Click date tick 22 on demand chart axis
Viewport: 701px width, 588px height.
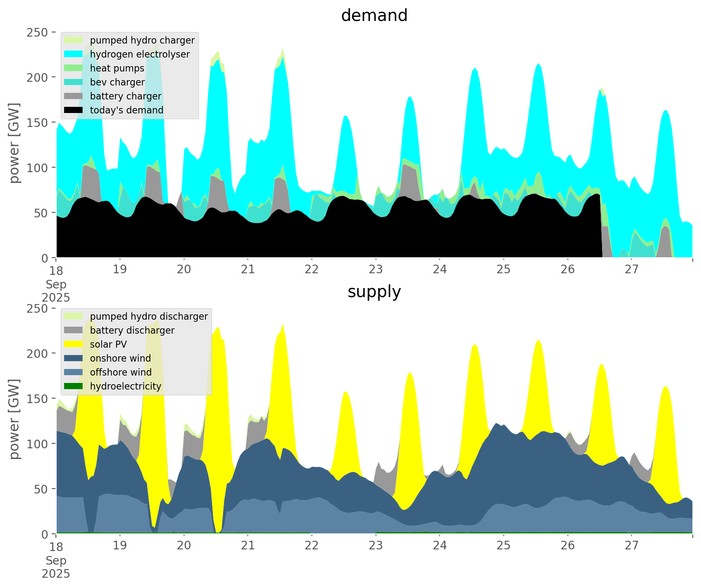312,270
